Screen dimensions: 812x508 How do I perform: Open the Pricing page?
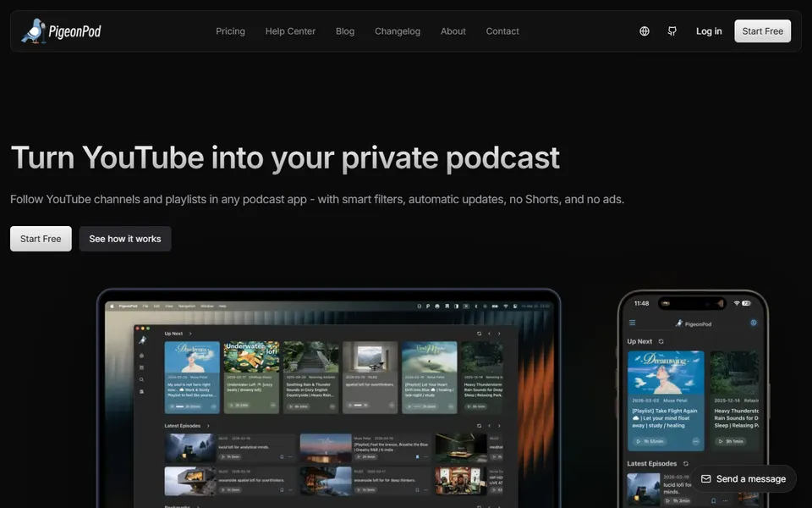point(230,31)
